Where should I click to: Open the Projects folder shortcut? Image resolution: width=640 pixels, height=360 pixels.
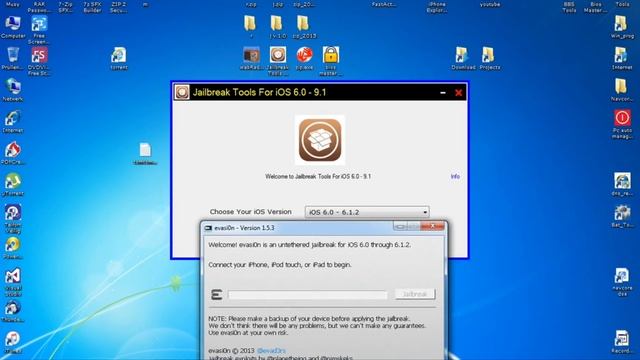point(489,58)
